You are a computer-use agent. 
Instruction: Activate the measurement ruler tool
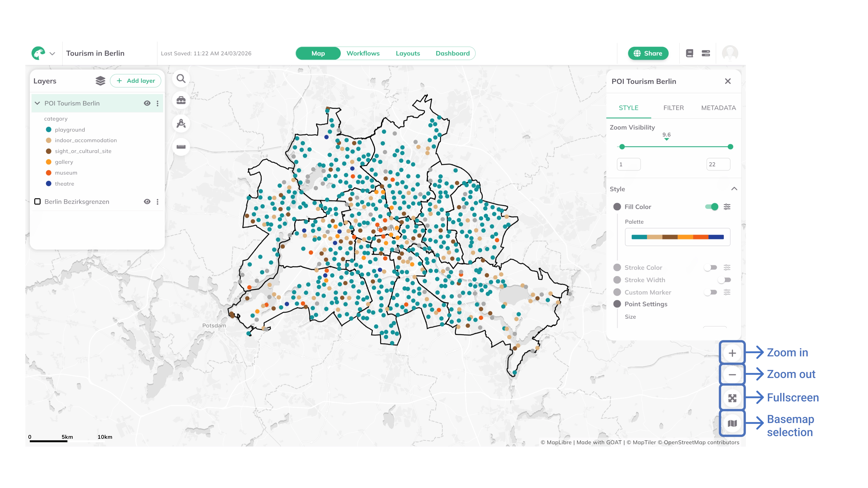(x=181, y=146)
